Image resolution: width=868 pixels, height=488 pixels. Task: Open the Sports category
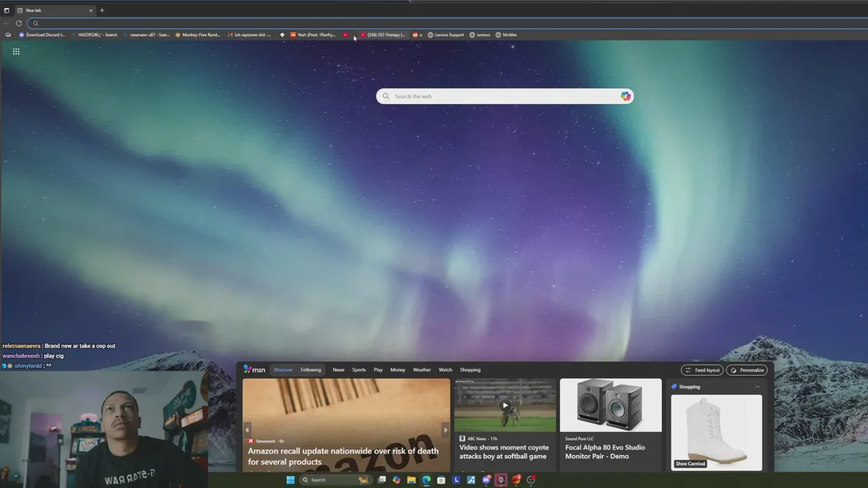(x=359, y=370)
